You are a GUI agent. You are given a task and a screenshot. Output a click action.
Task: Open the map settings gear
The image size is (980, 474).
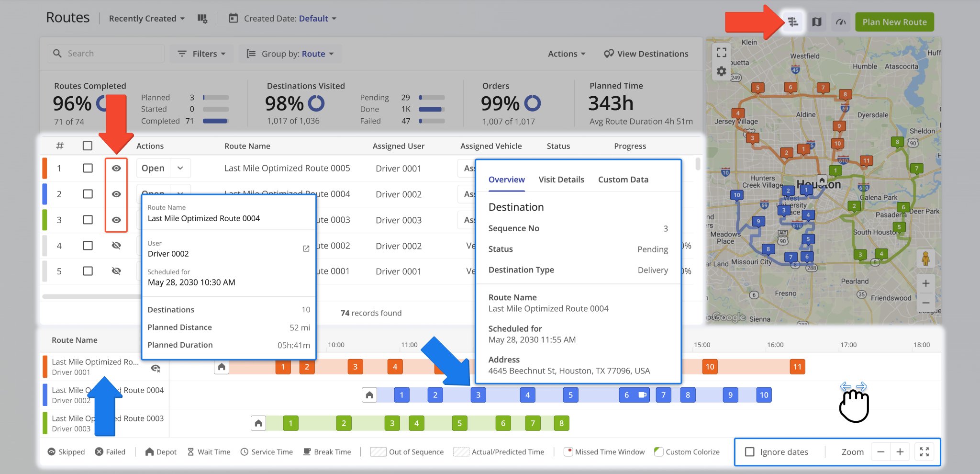721,70
